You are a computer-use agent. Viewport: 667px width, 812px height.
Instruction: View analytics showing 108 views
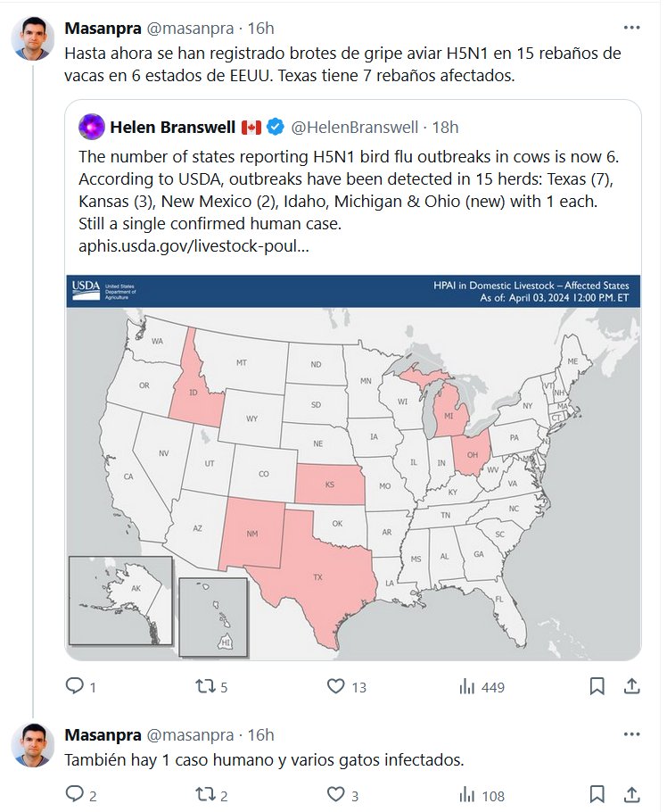click(x=466, y=795)
